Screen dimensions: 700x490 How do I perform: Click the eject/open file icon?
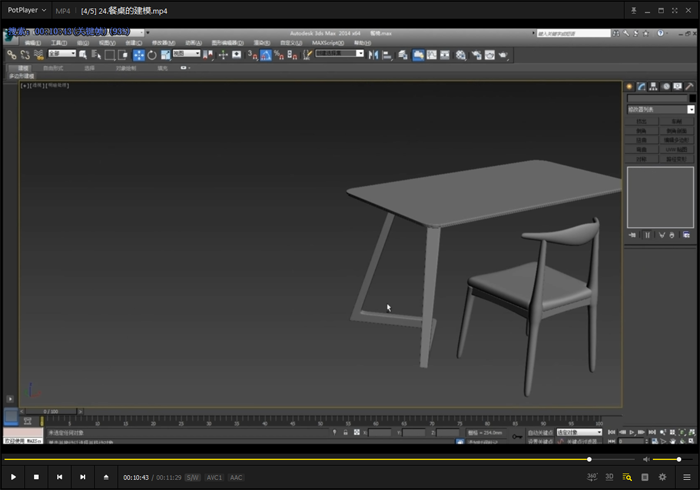pyautogui.click(x=106, y=477)
